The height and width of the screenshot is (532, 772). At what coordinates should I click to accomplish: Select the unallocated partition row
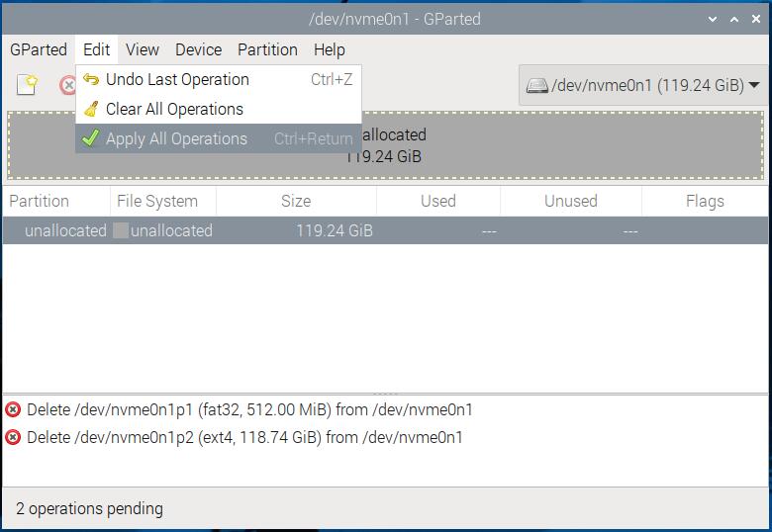[x=386, y=230]
